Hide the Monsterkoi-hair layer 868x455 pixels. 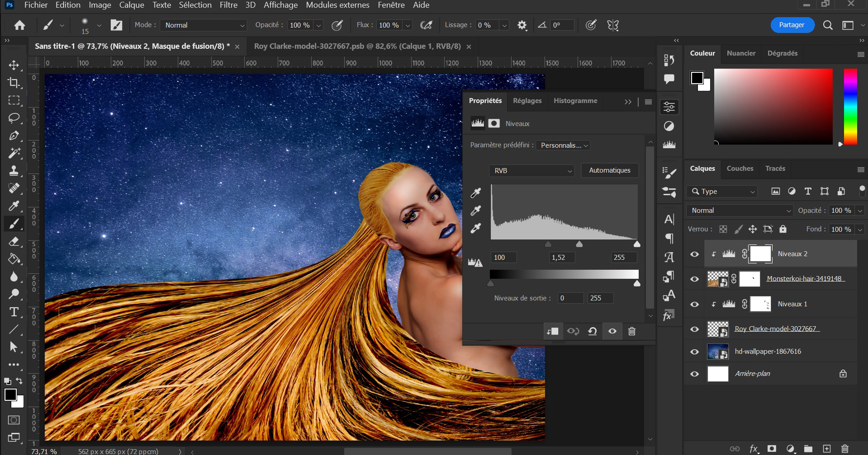click(694, 279)
